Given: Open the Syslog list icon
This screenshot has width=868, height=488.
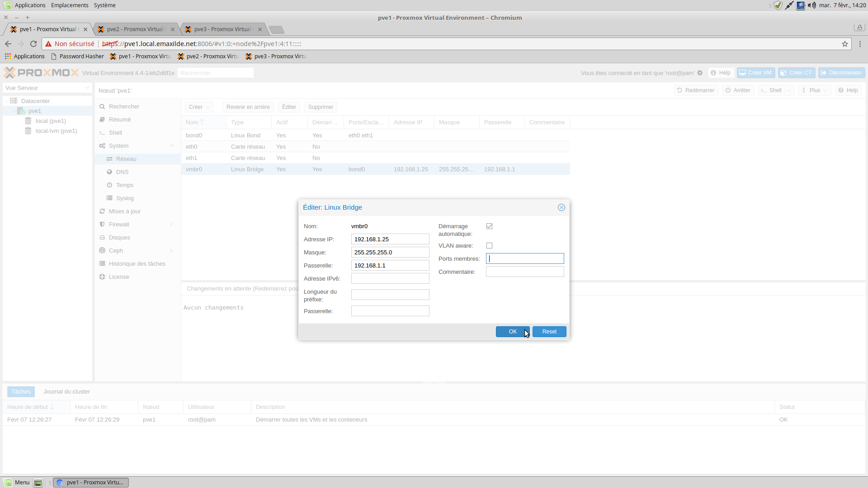Looking at the screenshot, I should pyautogui.click(x=109, y=198).
